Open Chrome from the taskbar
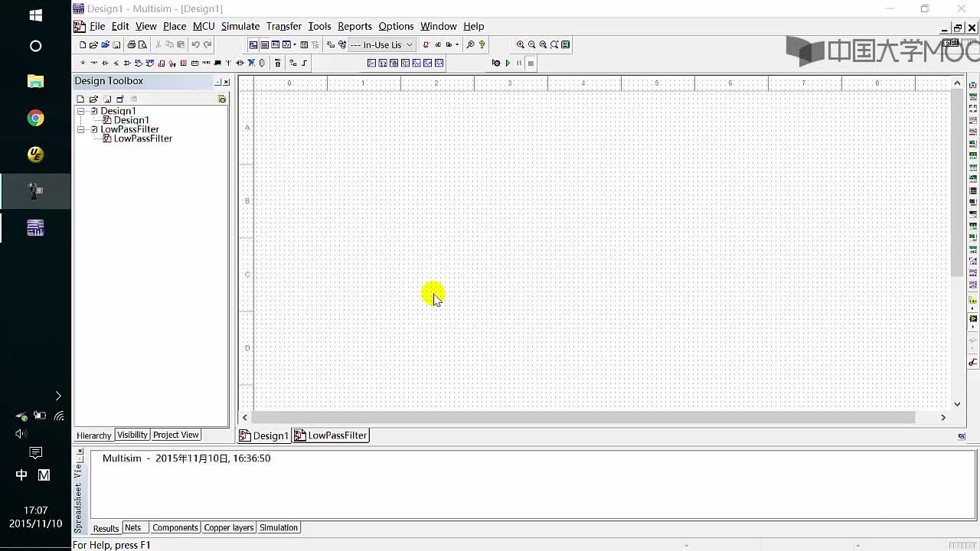980x551 pixels. (x=35, y=118)
